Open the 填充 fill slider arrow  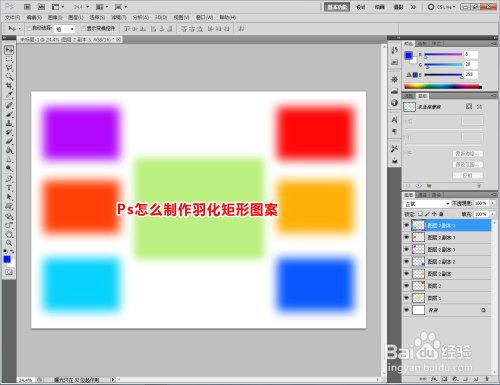(x=493, y=214)
